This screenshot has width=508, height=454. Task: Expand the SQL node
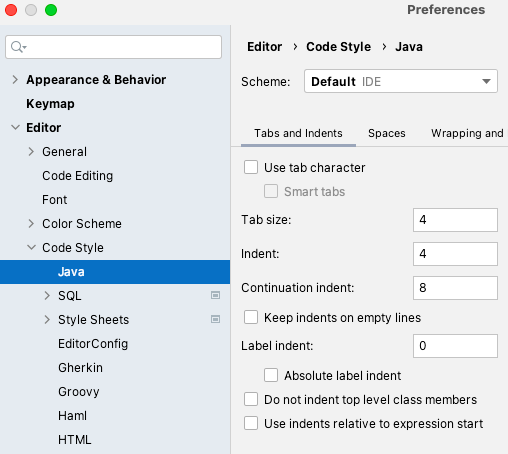(47, 296)
